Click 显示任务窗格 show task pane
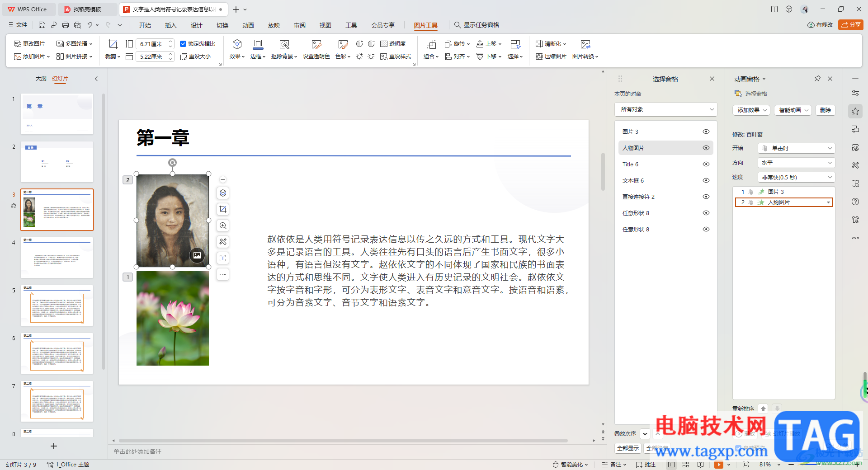This screenshot has height=470, width=868. click(477, 25)
